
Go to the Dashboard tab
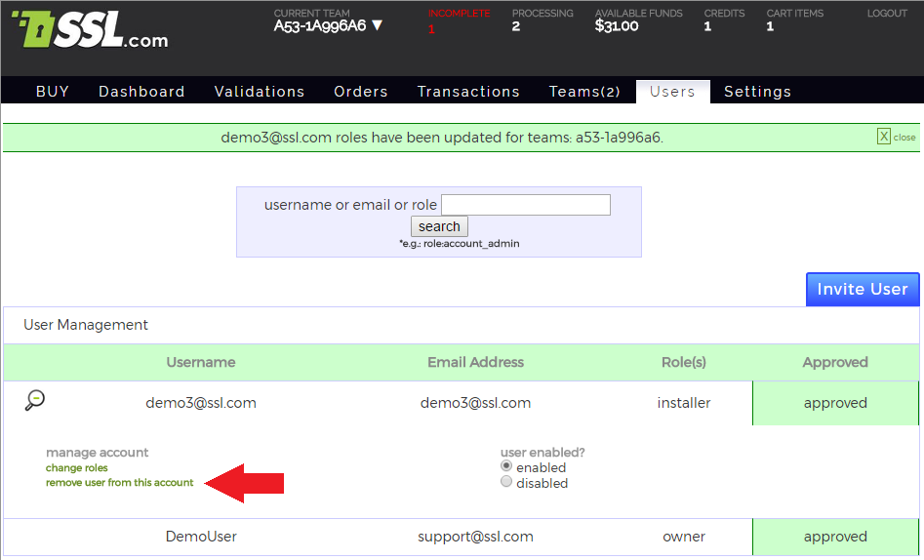[141, 92]
